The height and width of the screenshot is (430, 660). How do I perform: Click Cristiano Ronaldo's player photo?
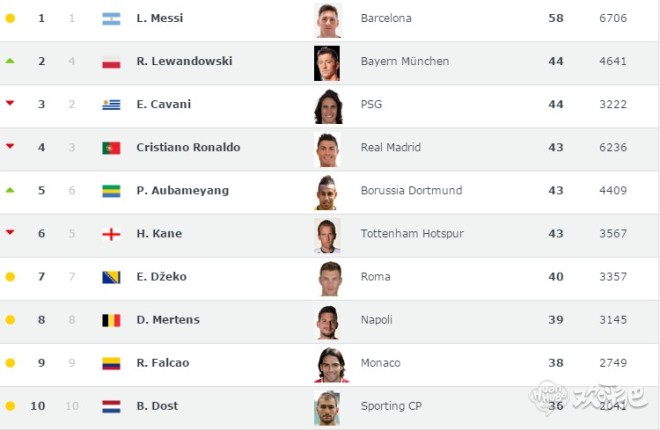click(x=327, y=149)
